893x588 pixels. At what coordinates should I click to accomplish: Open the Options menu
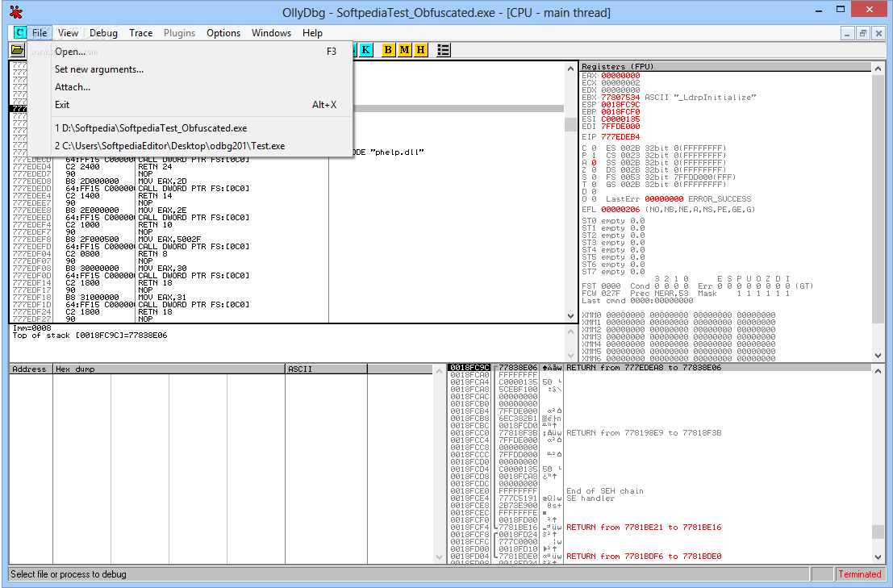(x=223, y=32)
